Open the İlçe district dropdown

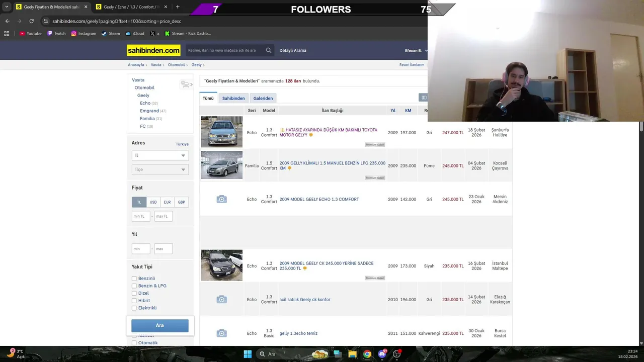(x=160, y=169)
